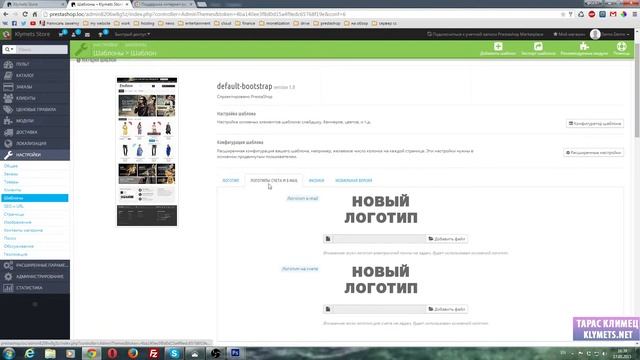Open the Windows Start button
Image resolution: width=640 pixels, height=360 pixels.
pyautogui.click(x=9, y=353)
